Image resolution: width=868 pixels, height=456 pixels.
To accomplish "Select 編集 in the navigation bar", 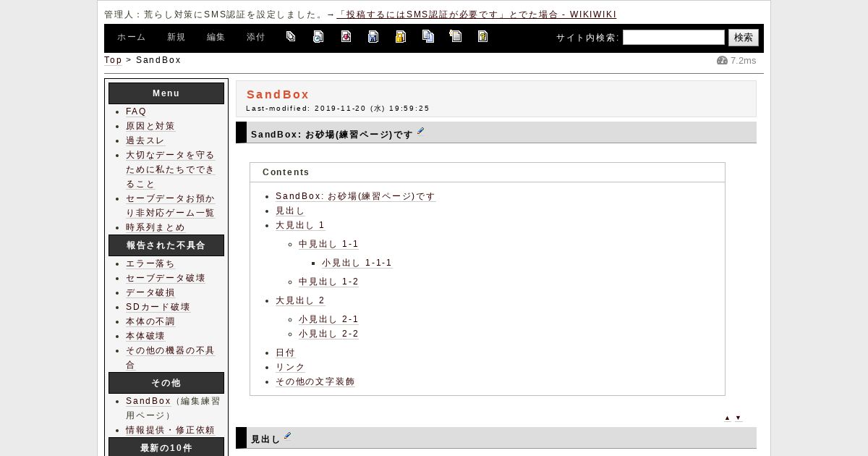I will (216, 38).
